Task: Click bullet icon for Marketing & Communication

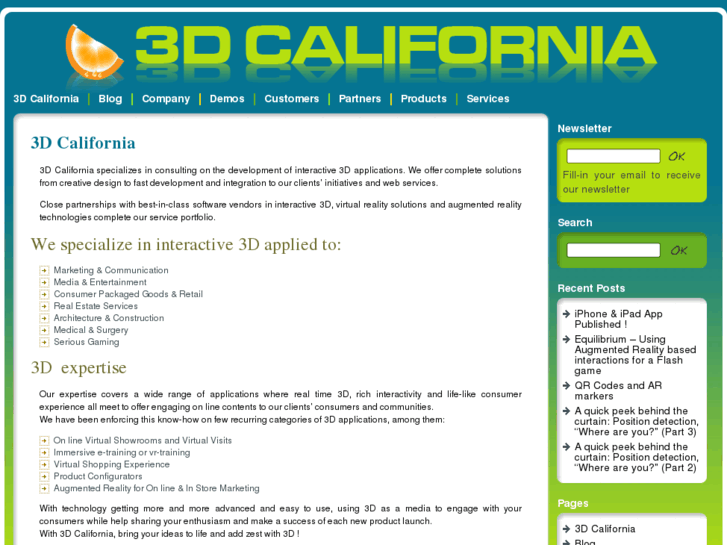Action: [44, 270]
